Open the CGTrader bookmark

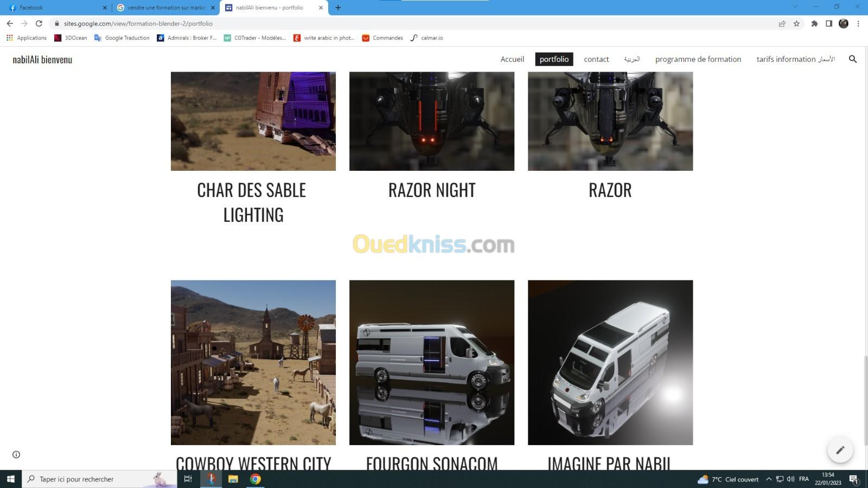255,38
